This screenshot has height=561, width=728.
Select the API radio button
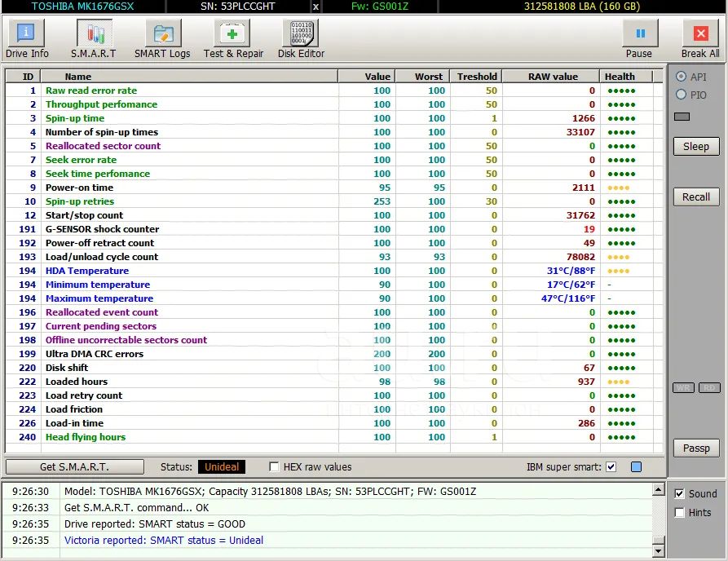pos(681,77)
